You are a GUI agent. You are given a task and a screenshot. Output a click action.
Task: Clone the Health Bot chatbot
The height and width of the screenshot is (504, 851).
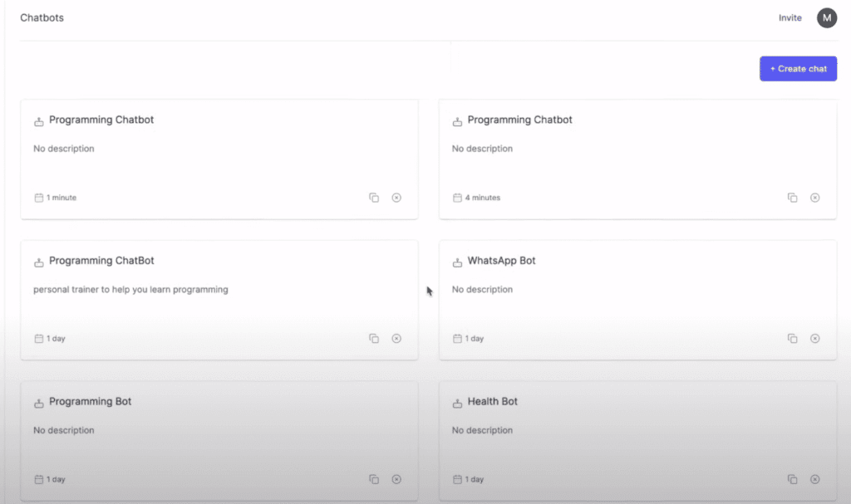coord(792,479)
